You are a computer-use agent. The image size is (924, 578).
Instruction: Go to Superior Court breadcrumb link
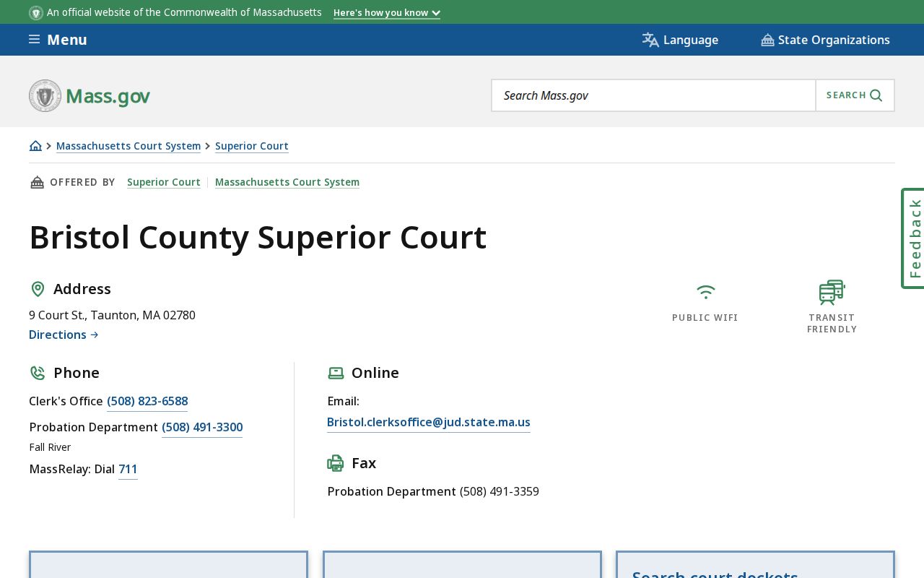coord(252,146)
